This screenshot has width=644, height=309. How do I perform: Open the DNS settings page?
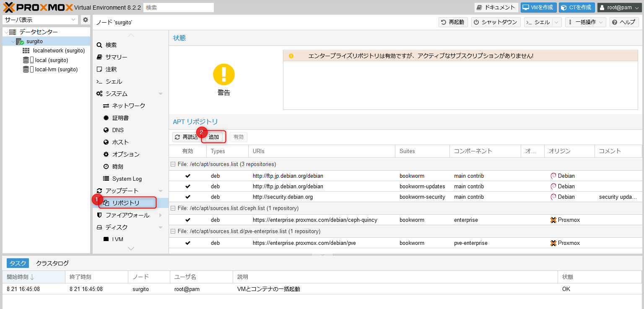[x=118, y=130]
